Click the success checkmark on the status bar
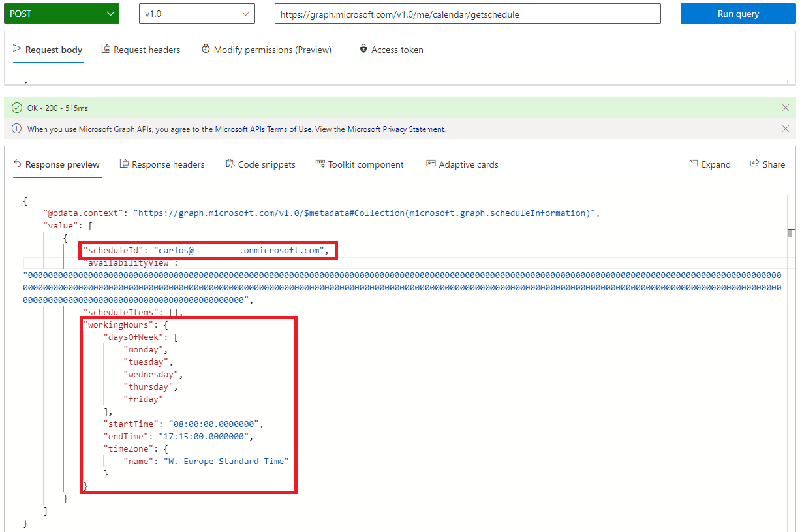This screenshot has width=802, height=532. pos(16,108)
